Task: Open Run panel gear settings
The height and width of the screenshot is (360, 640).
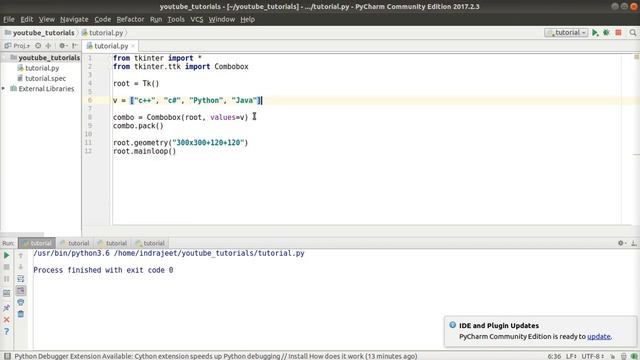Action: (x=621, y=243)
